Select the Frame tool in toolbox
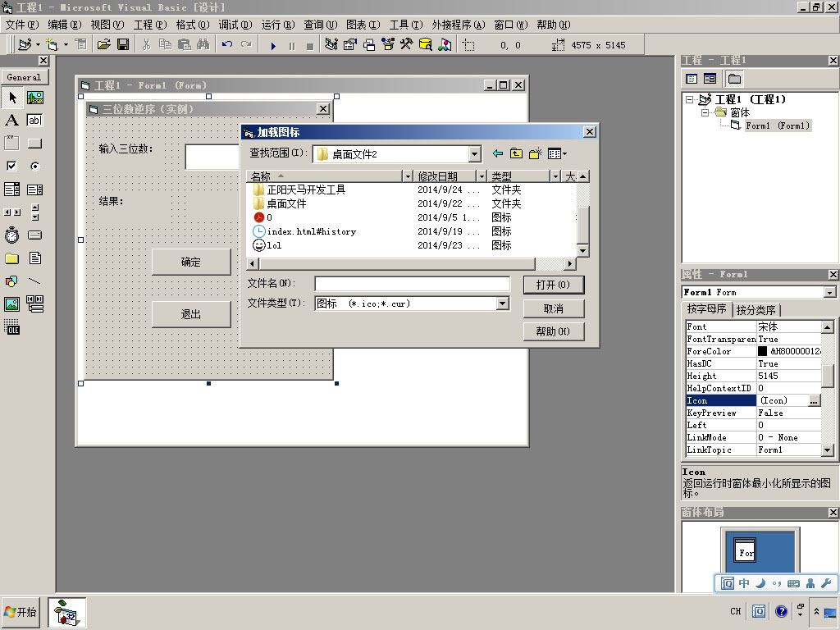 11,143
